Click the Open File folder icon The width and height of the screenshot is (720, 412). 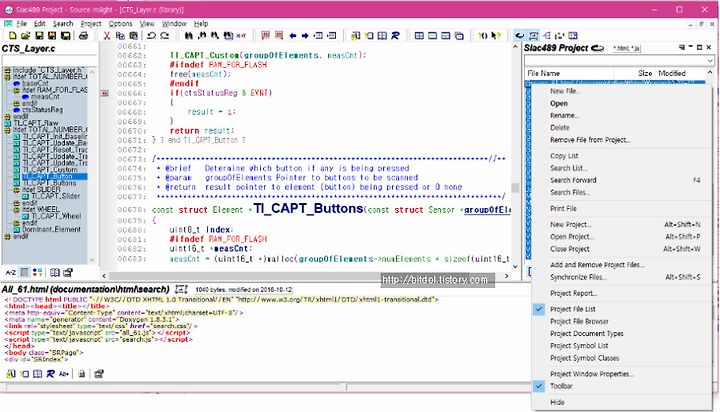[26, 35]
